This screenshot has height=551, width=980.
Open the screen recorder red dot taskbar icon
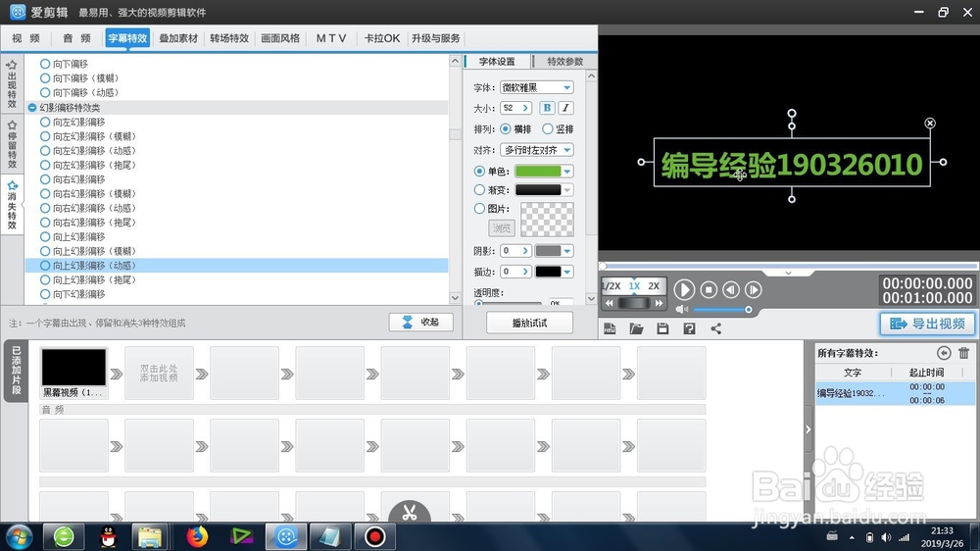[374, 536]
